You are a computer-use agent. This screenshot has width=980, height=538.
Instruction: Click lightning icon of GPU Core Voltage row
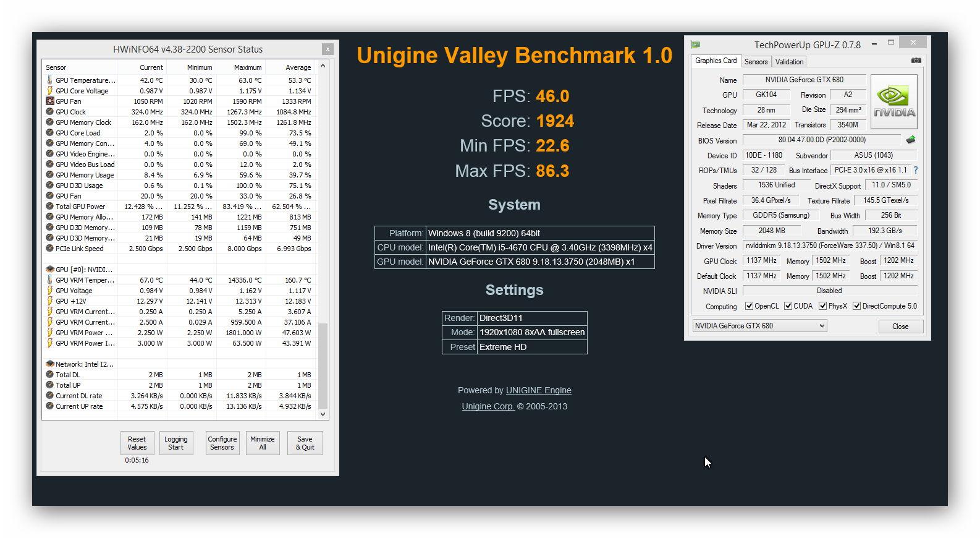click(49, 91)
